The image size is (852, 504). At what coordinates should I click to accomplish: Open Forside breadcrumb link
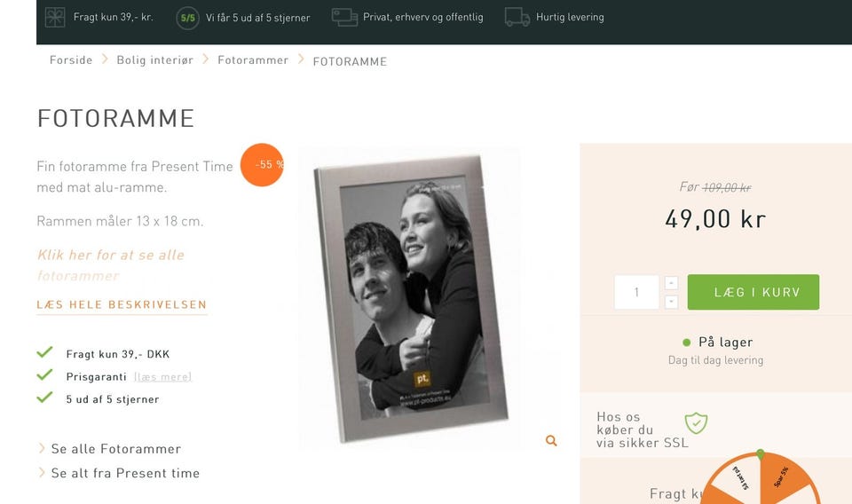[x=71, y=59]
